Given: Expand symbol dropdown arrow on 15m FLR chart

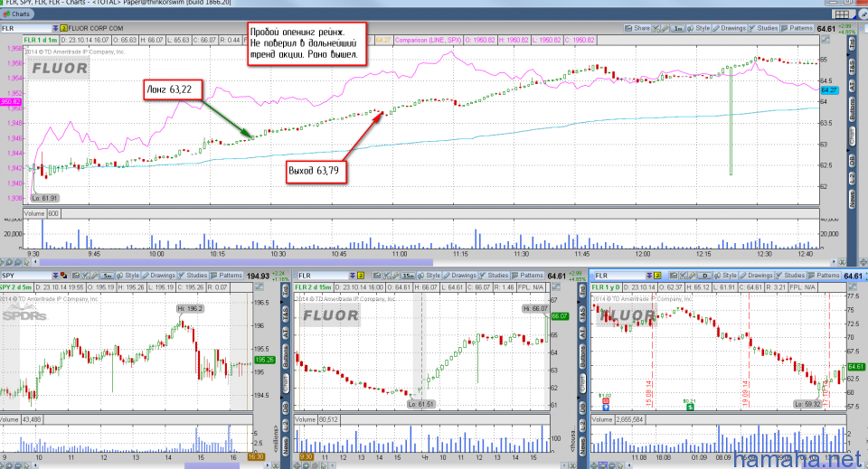Looking at the screenshot, I should [x=352, y=276].
